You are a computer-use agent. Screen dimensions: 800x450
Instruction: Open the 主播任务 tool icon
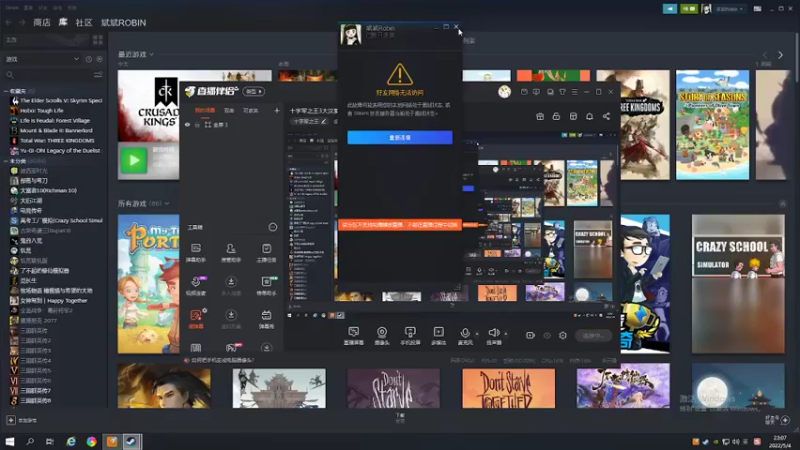pos(266,252)
